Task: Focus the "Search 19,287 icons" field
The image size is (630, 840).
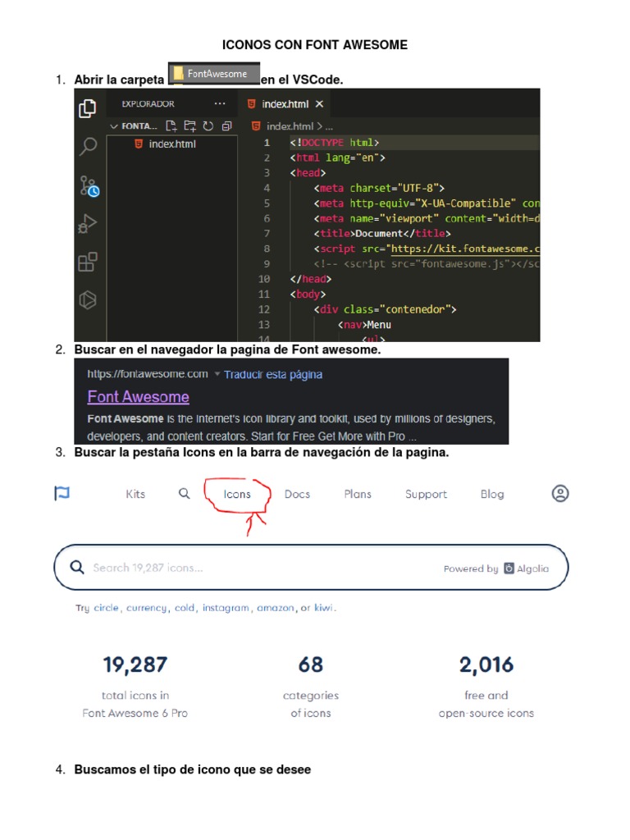Action: coord(246,568)
